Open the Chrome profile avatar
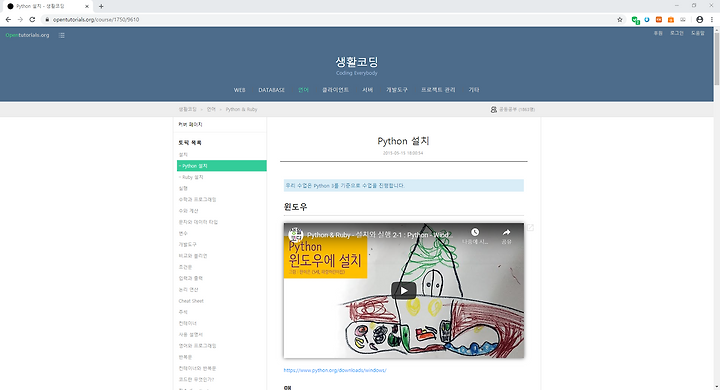The height and width of the screenshot is (390, 720). (699, 19)
